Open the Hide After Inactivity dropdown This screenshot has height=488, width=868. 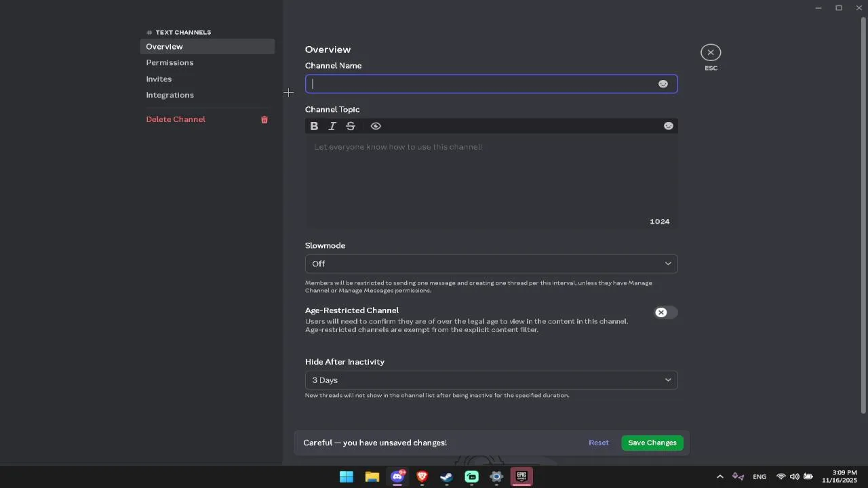(491, 380)
